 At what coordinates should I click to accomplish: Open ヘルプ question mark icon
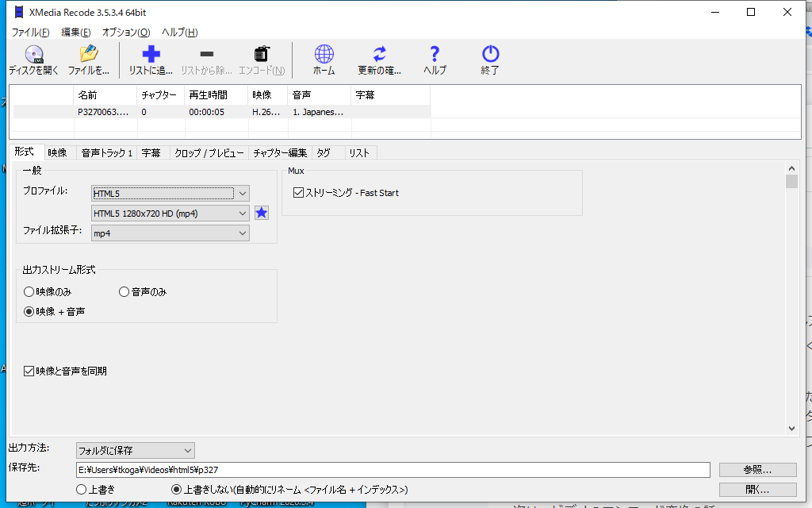coord(435,60)
